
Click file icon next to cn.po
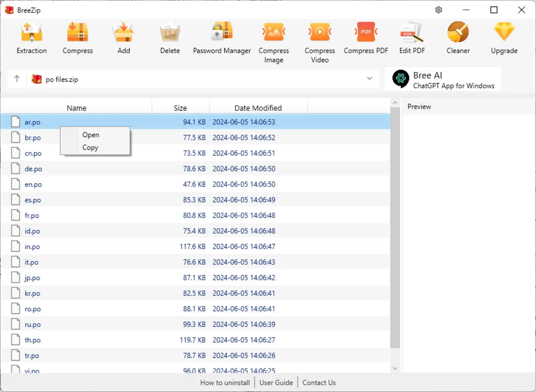(x=15, y=153)
